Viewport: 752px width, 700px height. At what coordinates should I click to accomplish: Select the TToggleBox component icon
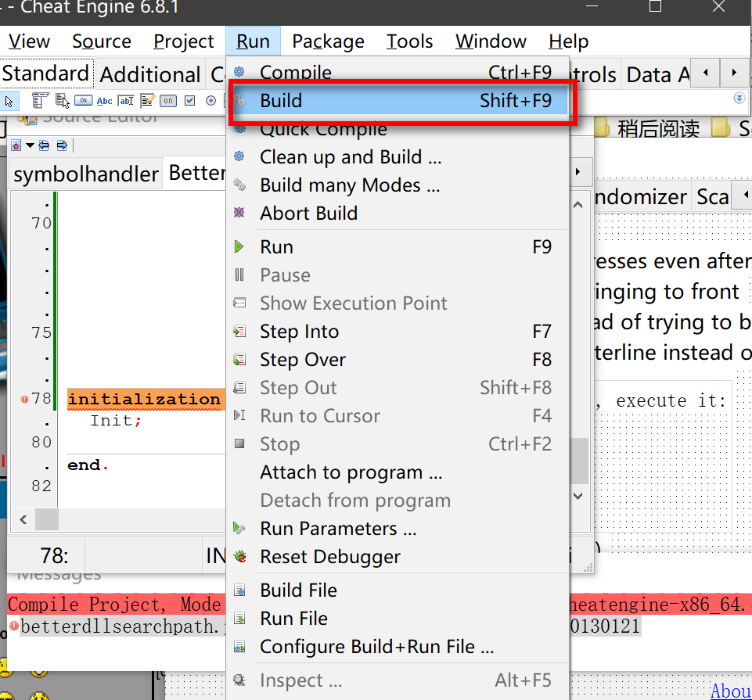click(168, 101)
